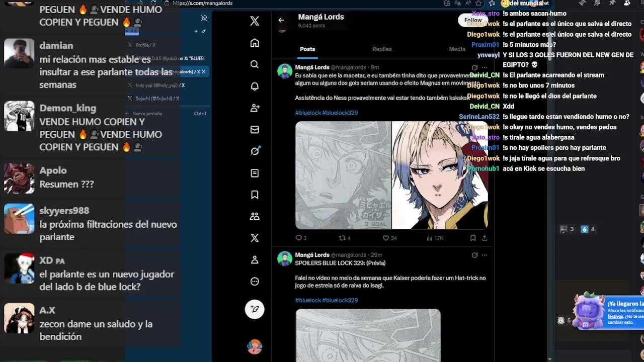Open X Notifications bell icon

[x=255, y=86]
